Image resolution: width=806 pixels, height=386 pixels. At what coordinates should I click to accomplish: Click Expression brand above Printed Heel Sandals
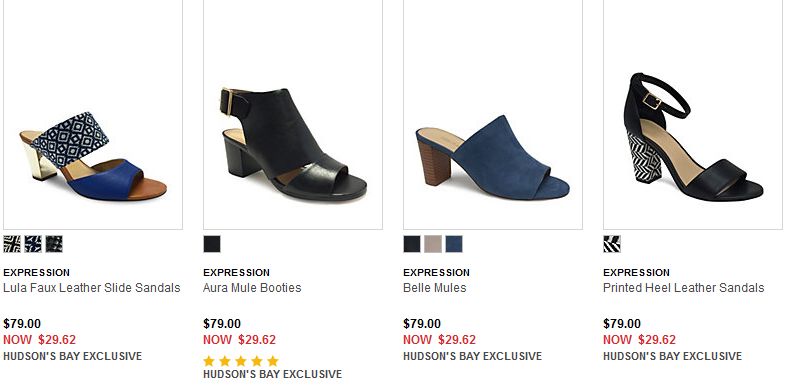click(x=636, y=272)
